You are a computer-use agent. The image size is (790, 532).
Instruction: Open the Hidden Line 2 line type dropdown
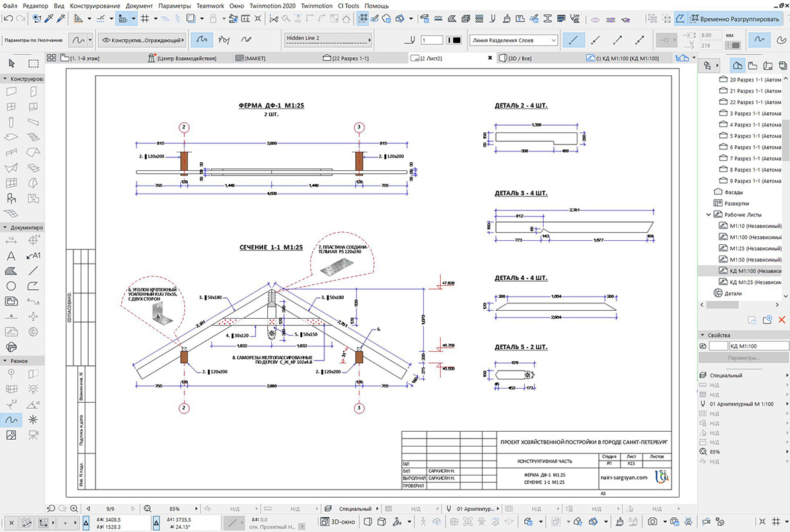(x=328, y=39)
